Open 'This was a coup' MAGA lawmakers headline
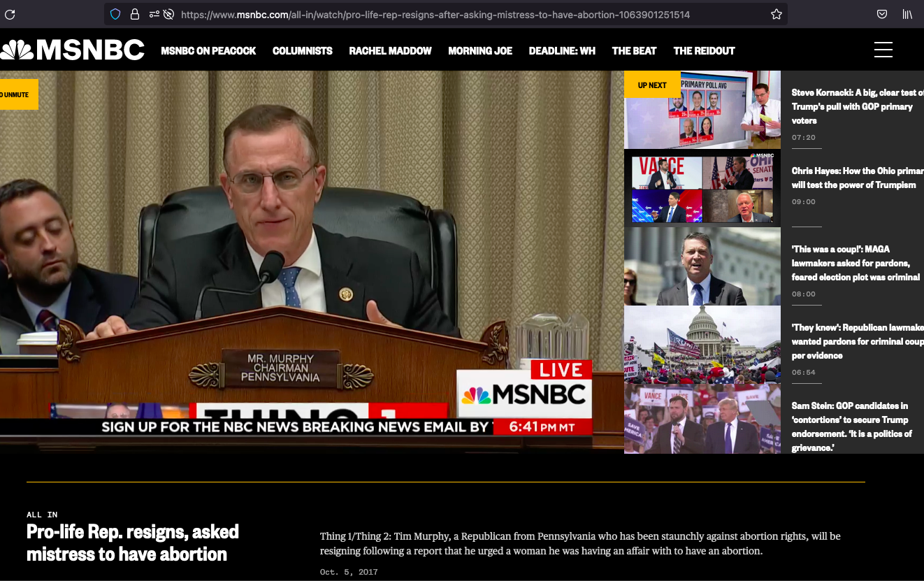Image resolution: width=924 pixels, height=581 pixels. click(856, 263)
